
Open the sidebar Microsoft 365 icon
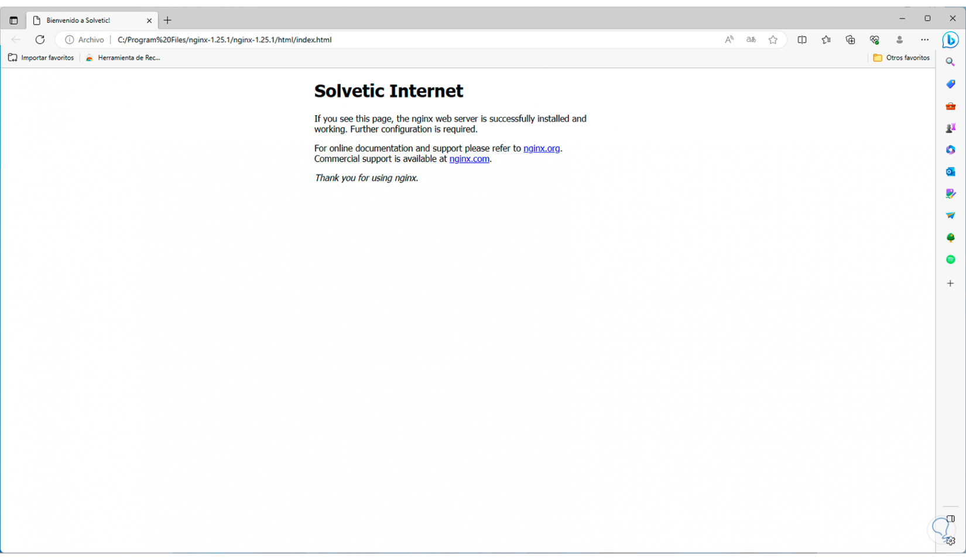tap(950, 150)
